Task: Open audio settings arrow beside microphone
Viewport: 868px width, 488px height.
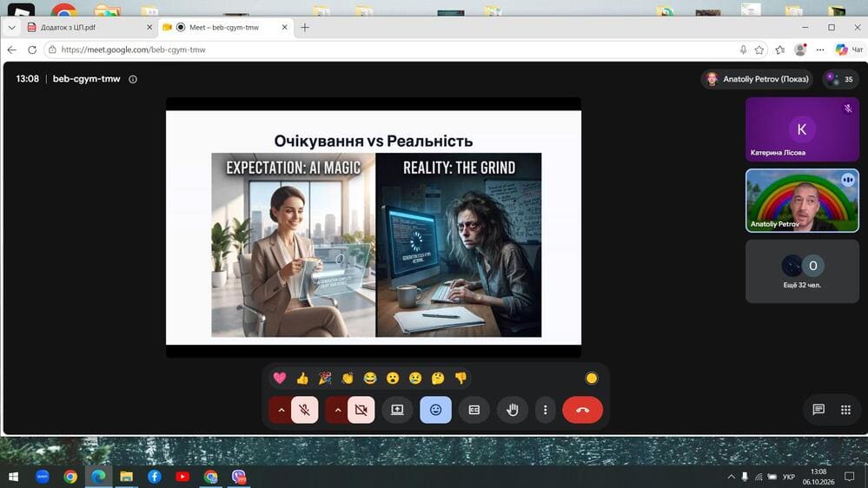Action: 281,410
